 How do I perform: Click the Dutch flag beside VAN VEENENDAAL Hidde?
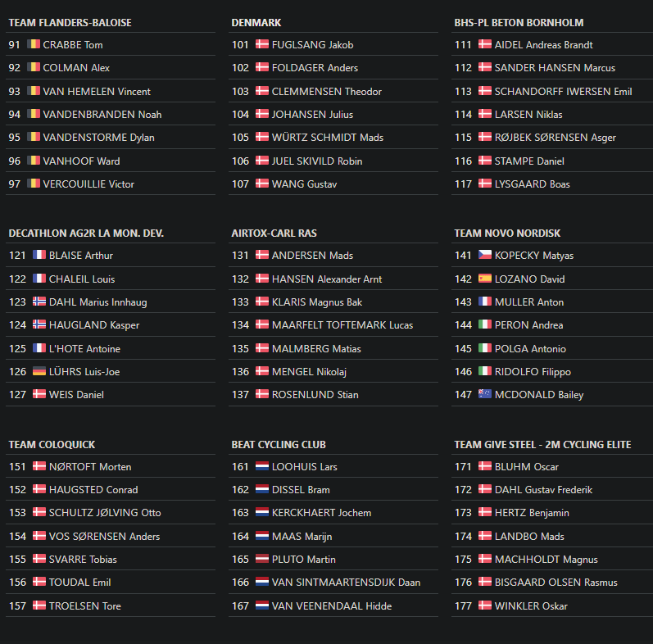click(x=262, y=605)
